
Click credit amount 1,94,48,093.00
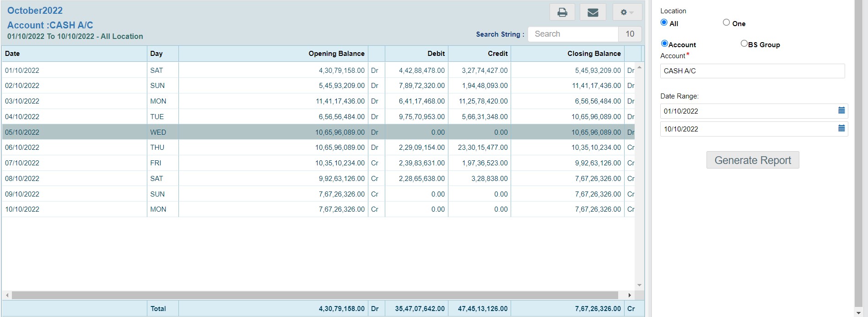click(485, 86)
